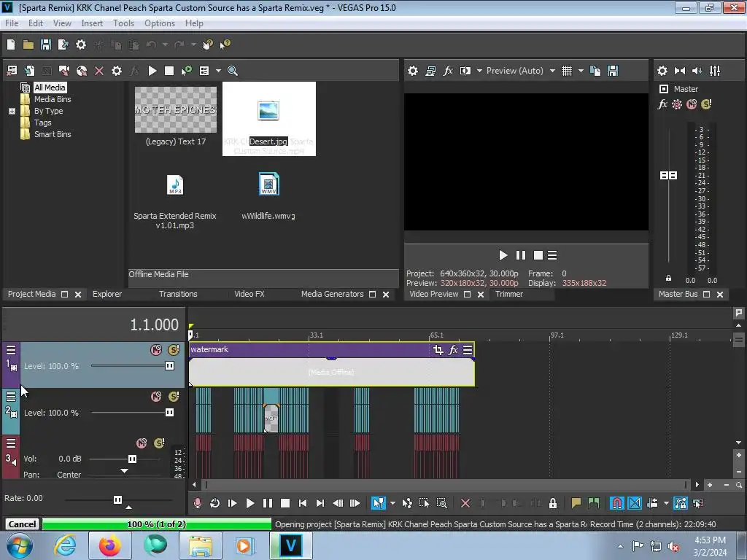Mute the Master bus
The height and width of the screenshot is (560, 747).
point(692,104)
